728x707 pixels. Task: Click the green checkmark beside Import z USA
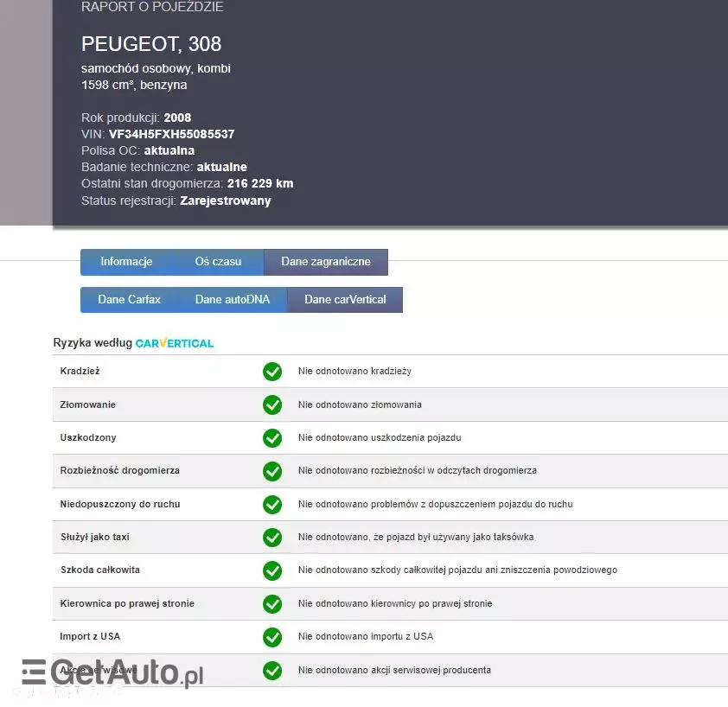[x=272, y=637]
